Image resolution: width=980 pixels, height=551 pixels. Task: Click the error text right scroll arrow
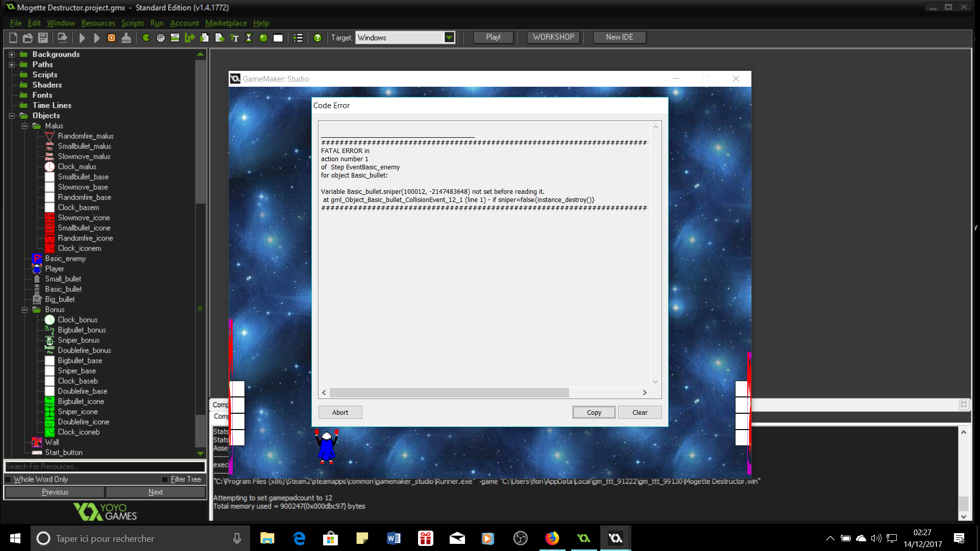pyautogui.click(x=645, y=392)
